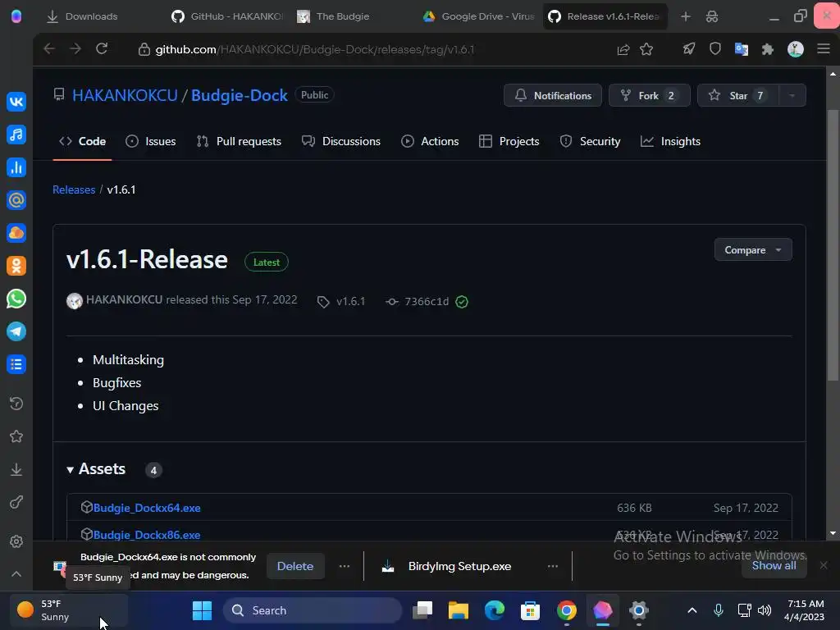Open the page translate icon
The height and width of the screenshot is (630, 840).
pos(742,49)
